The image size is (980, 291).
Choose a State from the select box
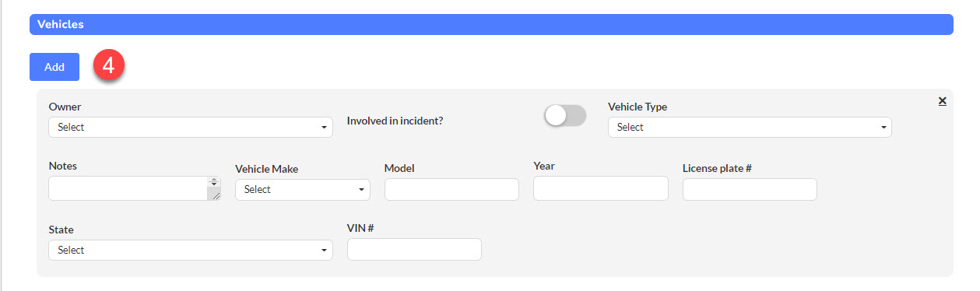pyautogui.click(x=191, y=250)
